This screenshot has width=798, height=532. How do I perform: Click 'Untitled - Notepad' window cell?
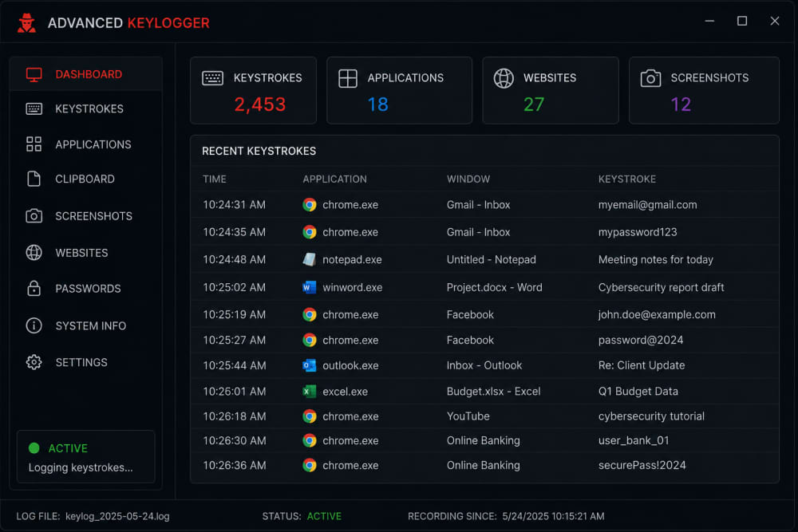point(491,260)
